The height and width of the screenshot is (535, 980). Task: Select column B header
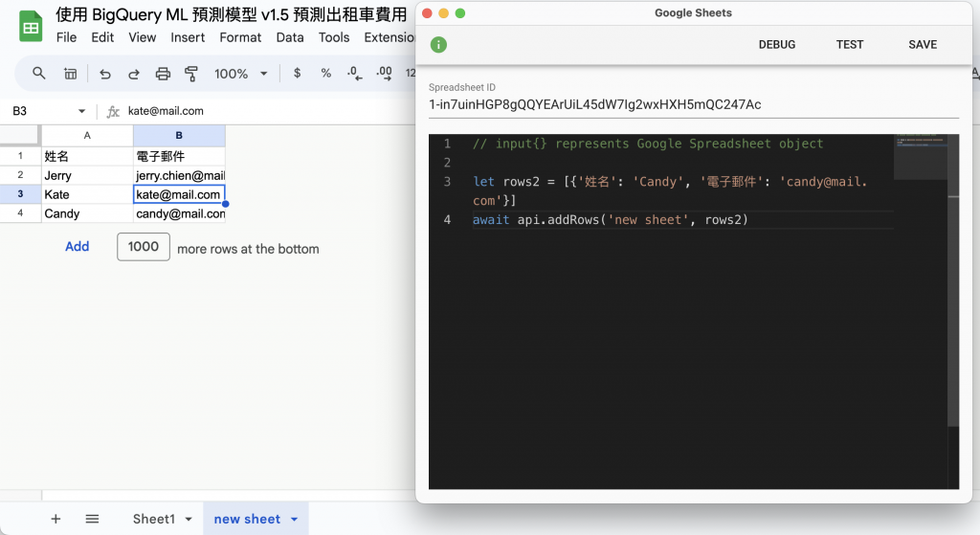pyautogui.click(x=179, y=136)
